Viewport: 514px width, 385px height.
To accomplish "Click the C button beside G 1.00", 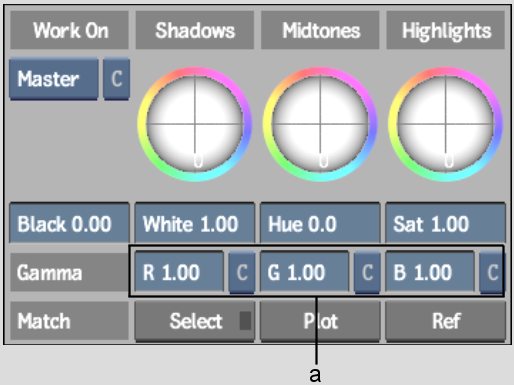I will [367, 272].
